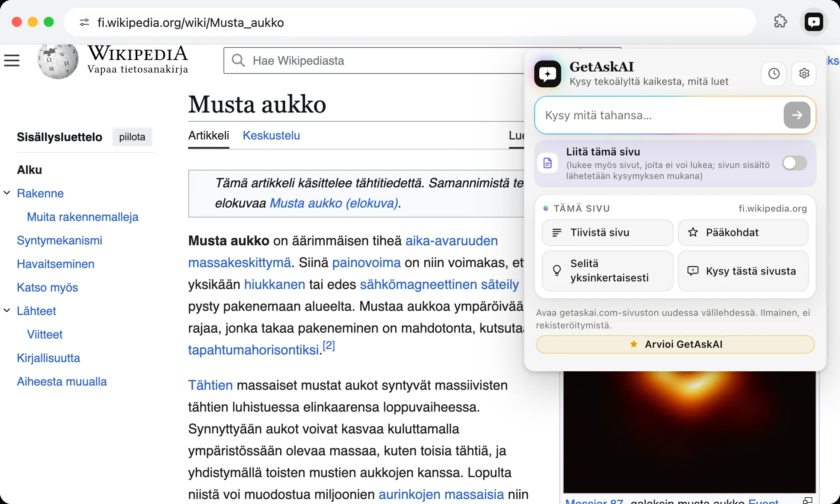840x504 pixels.
Task: Click Tiivistä sivu button
Action: coord(607,233)
